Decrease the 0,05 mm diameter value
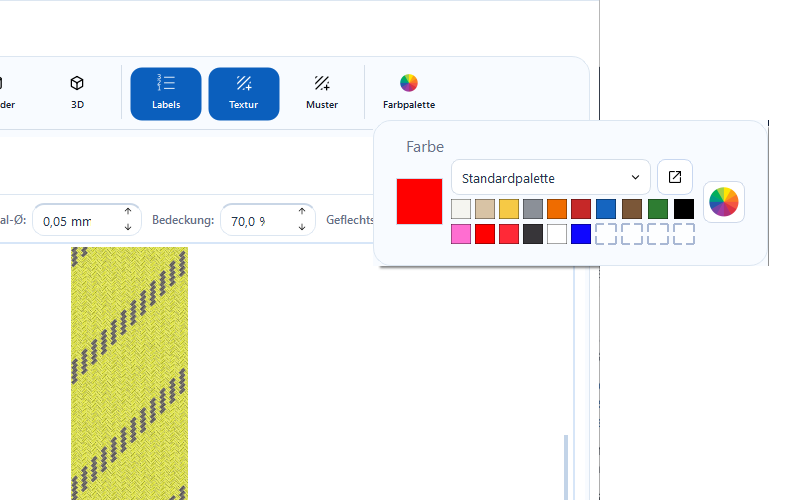Screen dimensions: 790x500 tap(128, 227)
